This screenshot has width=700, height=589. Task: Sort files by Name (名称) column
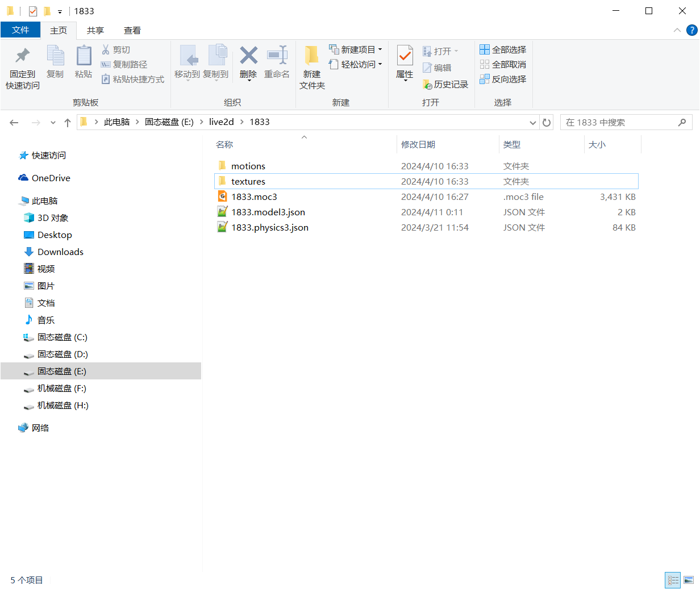coord(224,145)
